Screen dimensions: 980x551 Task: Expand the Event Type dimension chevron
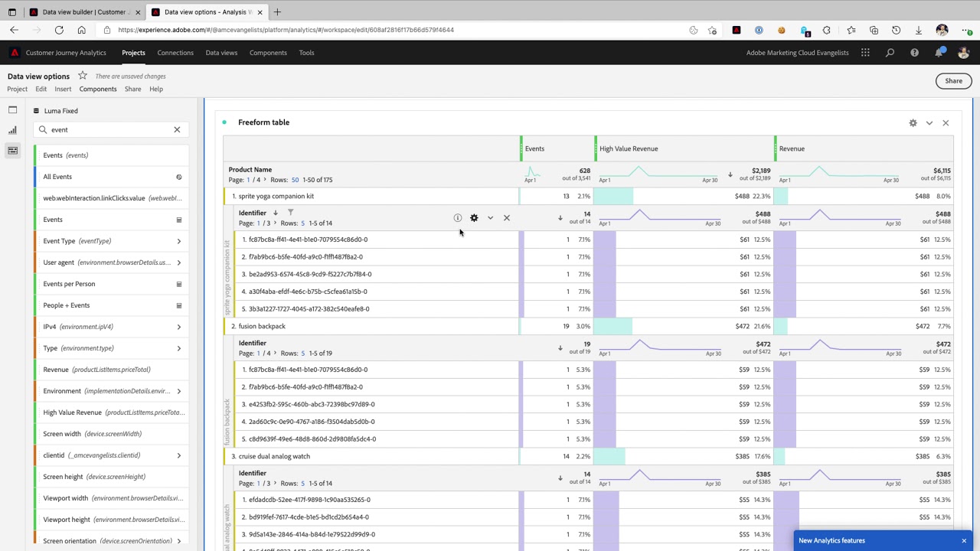179,241
